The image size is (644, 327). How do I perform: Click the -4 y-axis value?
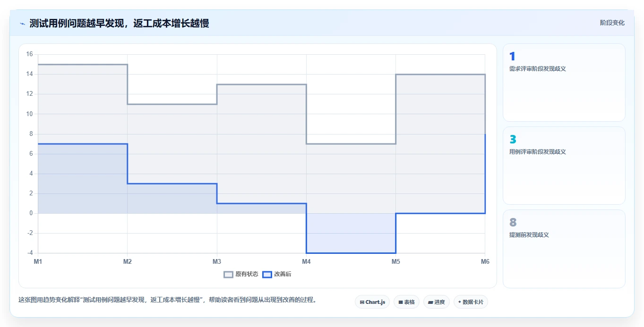click(x=29, y=253)
